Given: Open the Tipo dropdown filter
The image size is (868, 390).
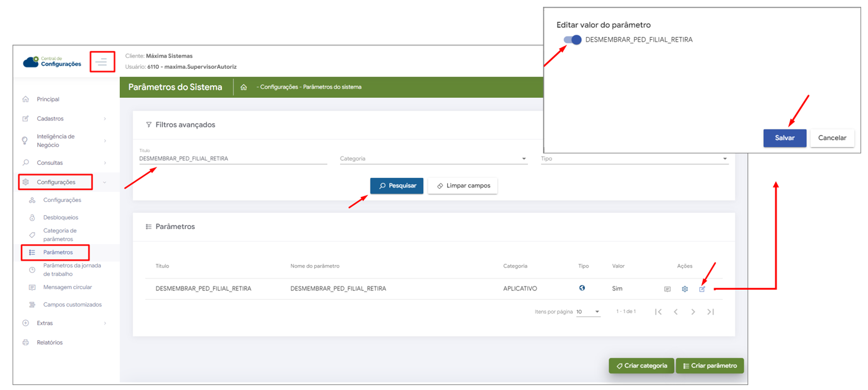Looking at the screenshot, I should tap(633, 159).
